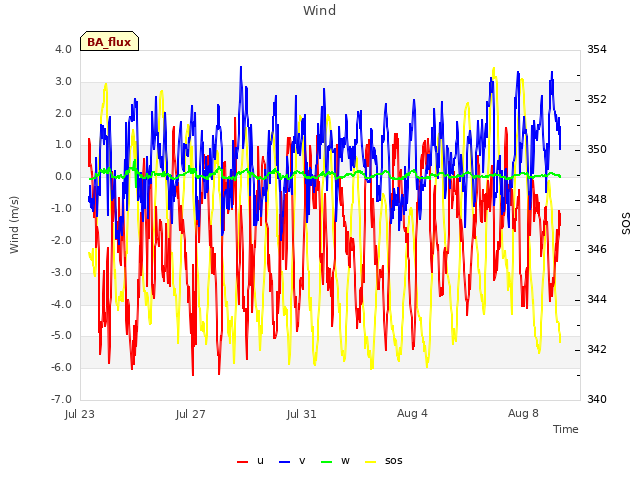Toggle the w series legend label
640x480 pixels.
(x=345, y=460)
